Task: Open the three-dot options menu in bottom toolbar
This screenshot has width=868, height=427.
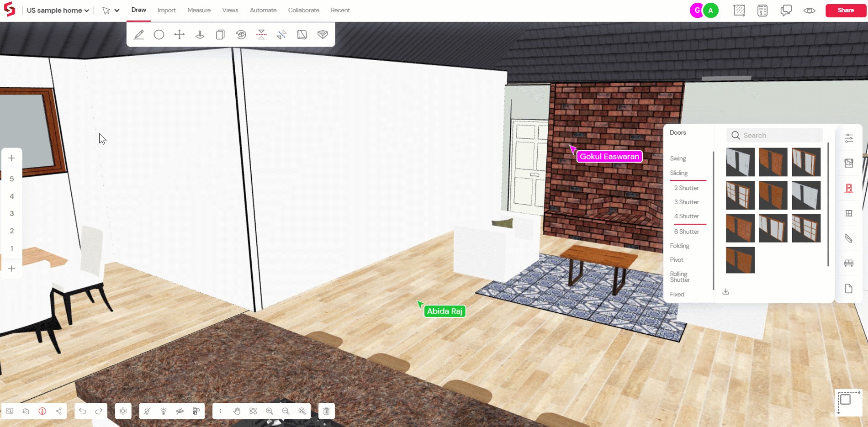Action: [221, 411]
